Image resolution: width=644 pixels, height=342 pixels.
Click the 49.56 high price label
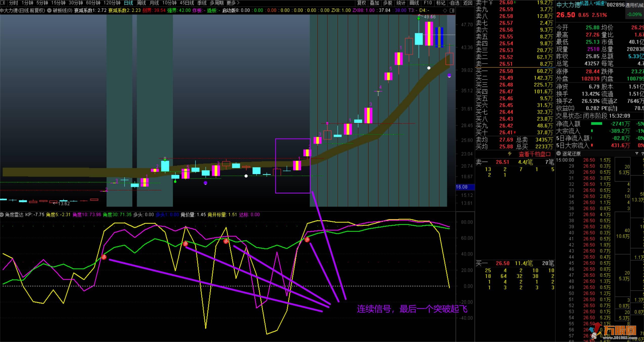click(430, 17)
